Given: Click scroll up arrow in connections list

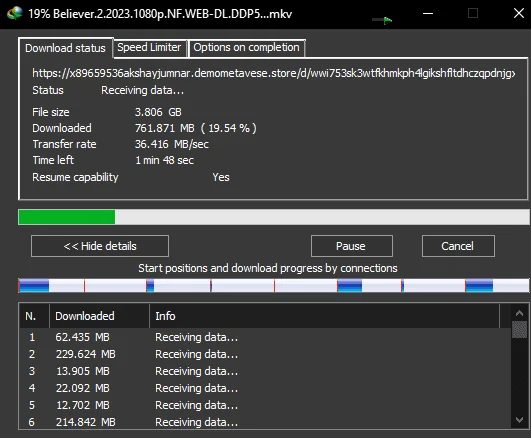Looking at the screenshot, I should click(x=519, y=313).
